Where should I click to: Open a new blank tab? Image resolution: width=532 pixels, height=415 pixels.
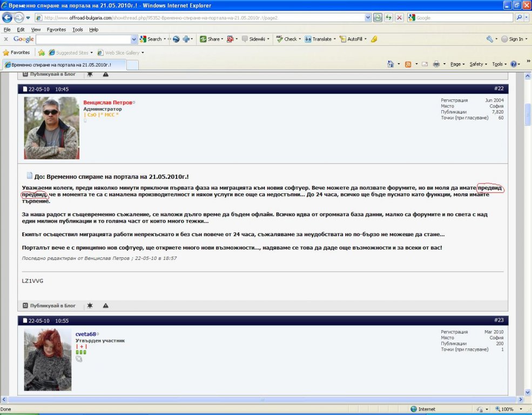(x=133, y=65)
